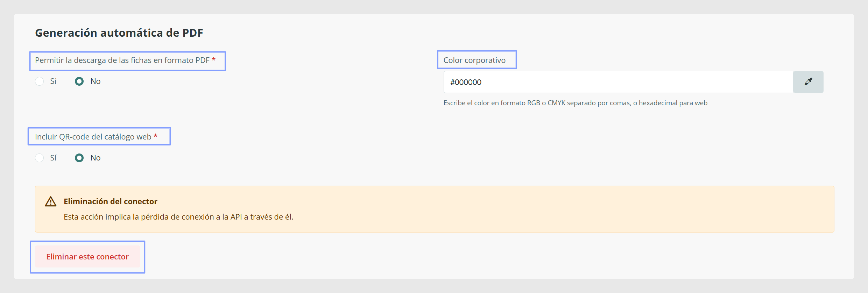The height and width of the screenshot is (293, 868).
Task: Click the RGB o CMYK format hint text
Action: (x=576, y=103)
